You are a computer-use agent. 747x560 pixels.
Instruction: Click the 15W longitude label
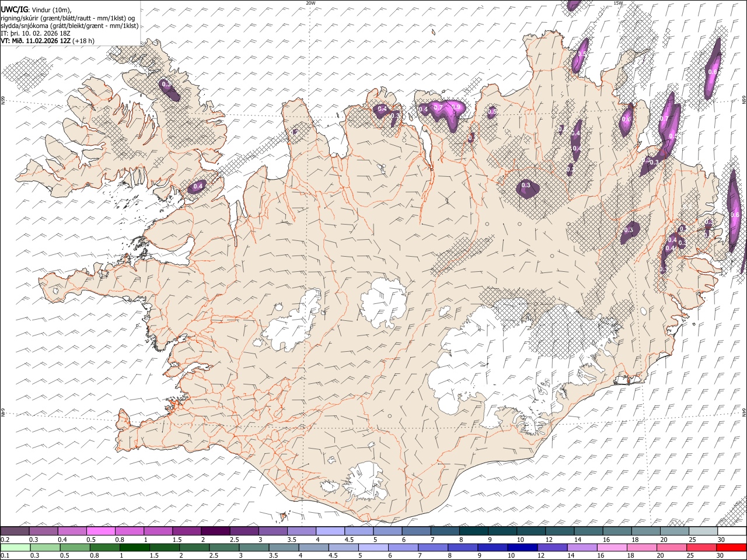pyautogui.click(x=617, y=3)
